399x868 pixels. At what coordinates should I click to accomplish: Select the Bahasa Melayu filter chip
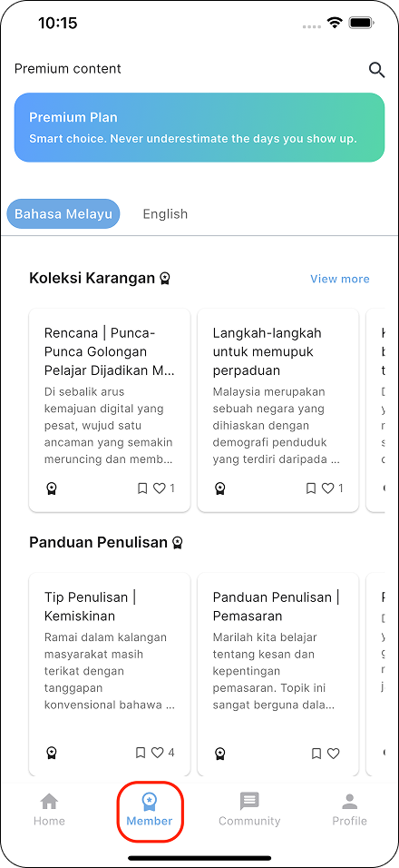tap(63, 214)
